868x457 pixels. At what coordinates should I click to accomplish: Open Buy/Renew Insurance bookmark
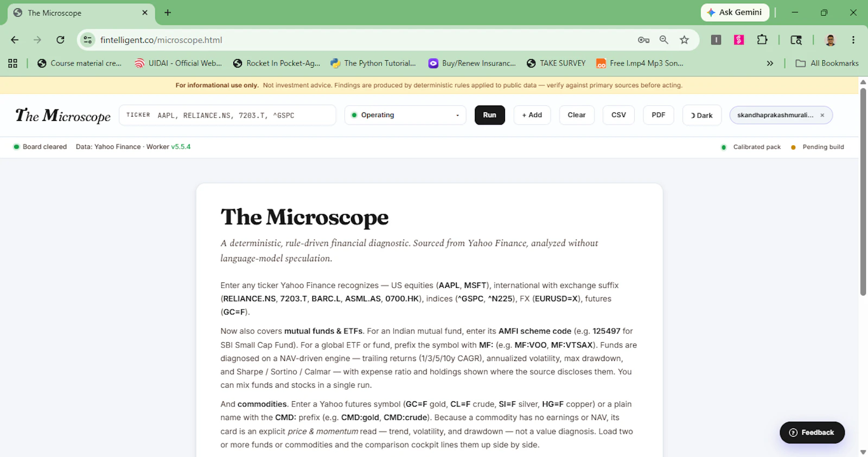(472, 63)
